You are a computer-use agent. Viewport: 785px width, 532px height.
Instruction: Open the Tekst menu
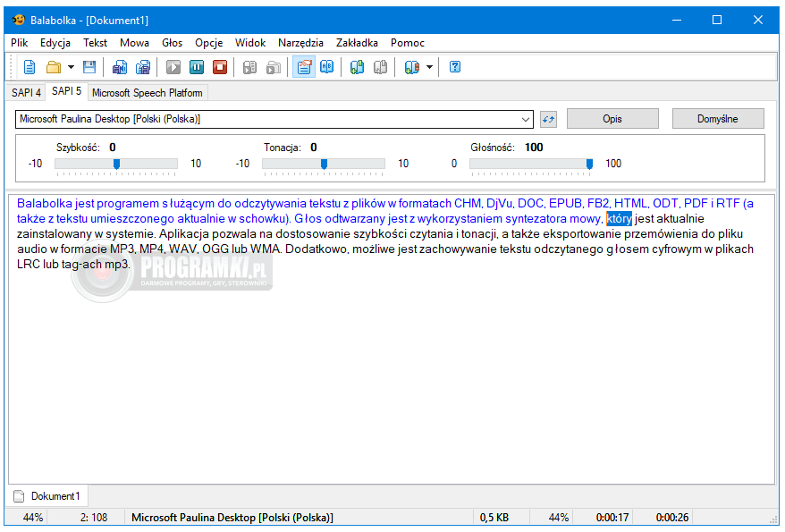(95, 43)
